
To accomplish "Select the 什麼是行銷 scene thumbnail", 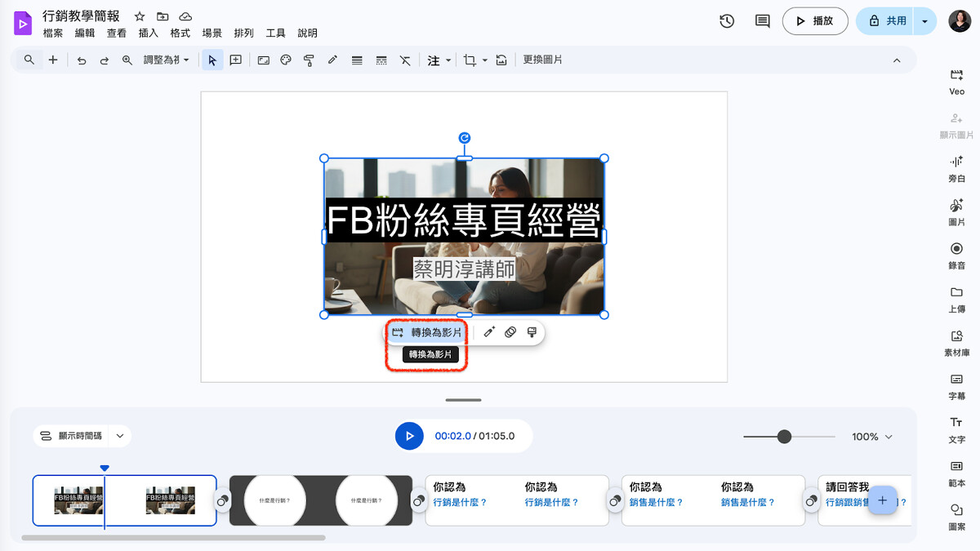I will tap(320, 500).
